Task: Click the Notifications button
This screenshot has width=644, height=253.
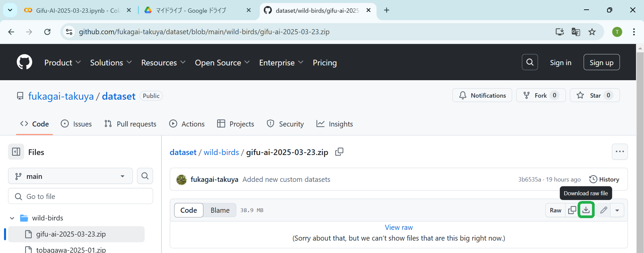Action: coord(482,95)
